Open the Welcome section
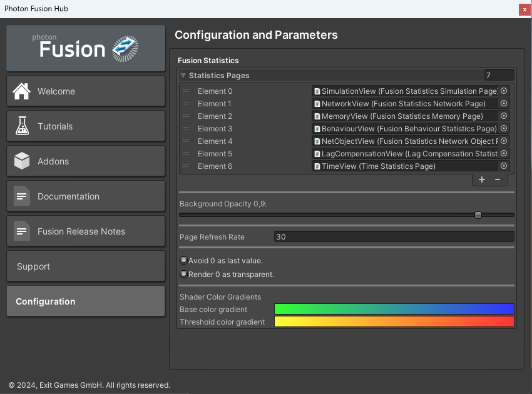Image resolution: width=532 pixels, height=394 pixels. point(86,91)
